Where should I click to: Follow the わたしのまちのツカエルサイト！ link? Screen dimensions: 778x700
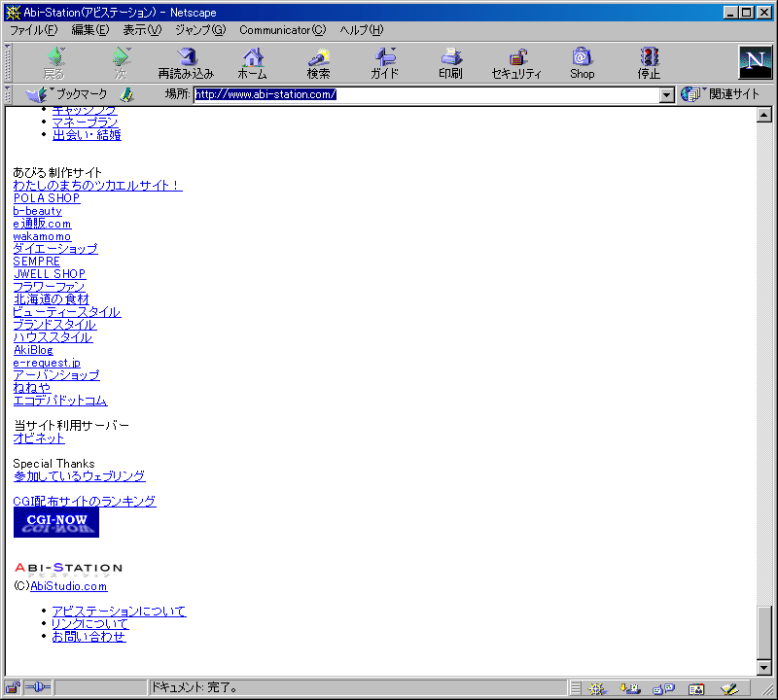[98, 186]
